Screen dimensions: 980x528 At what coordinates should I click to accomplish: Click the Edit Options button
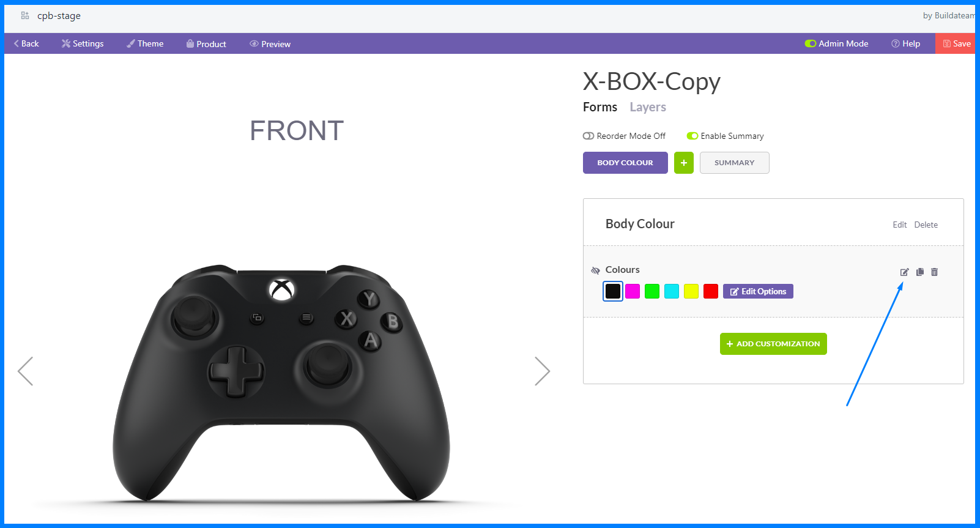(758, 291)
